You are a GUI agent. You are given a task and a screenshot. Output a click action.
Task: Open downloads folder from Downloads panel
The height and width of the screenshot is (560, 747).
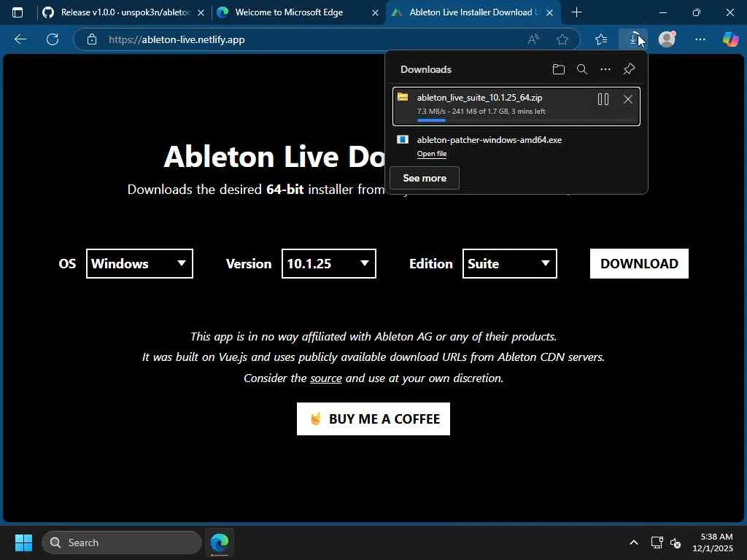[x=558, y=69]
